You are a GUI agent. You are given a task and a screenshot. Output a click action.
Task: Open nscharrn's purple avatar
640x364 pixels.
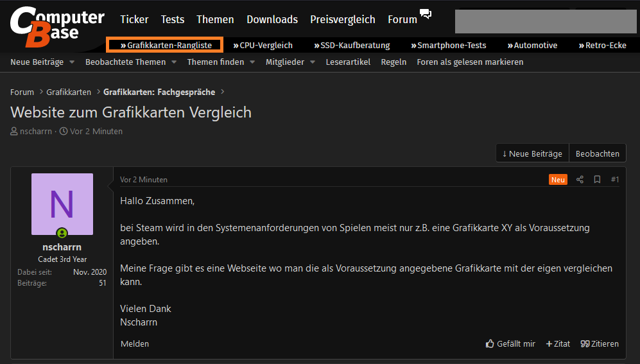tap(62, 204)
